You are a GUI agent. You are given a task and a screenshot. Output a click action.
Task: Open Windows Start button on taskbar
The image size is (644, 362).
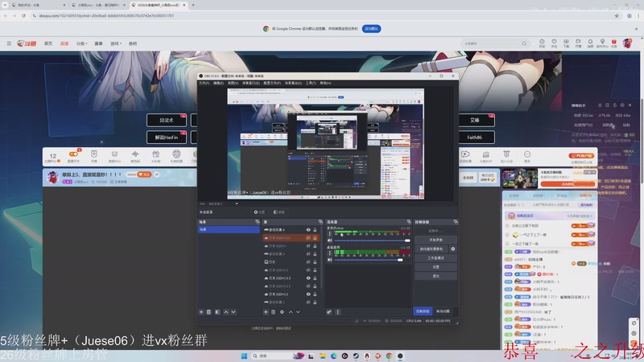pos(244,356)
